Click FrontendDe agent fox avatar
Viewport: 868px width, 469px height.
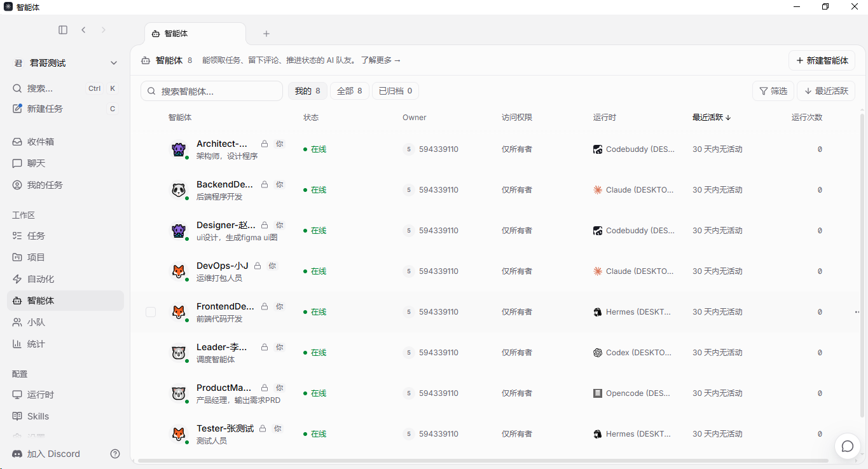(x=179, y=312)
